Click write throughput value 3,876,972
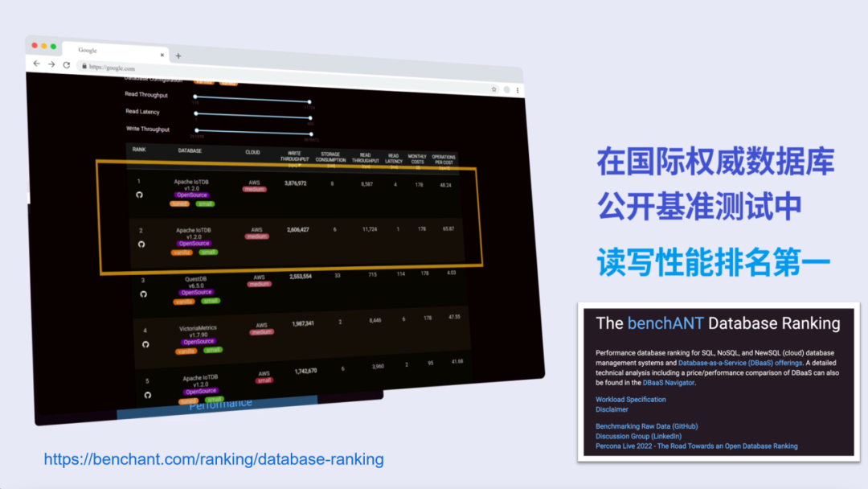Image resolution: width=868 pixels, height=489 pixels. [x=296, y=183]
